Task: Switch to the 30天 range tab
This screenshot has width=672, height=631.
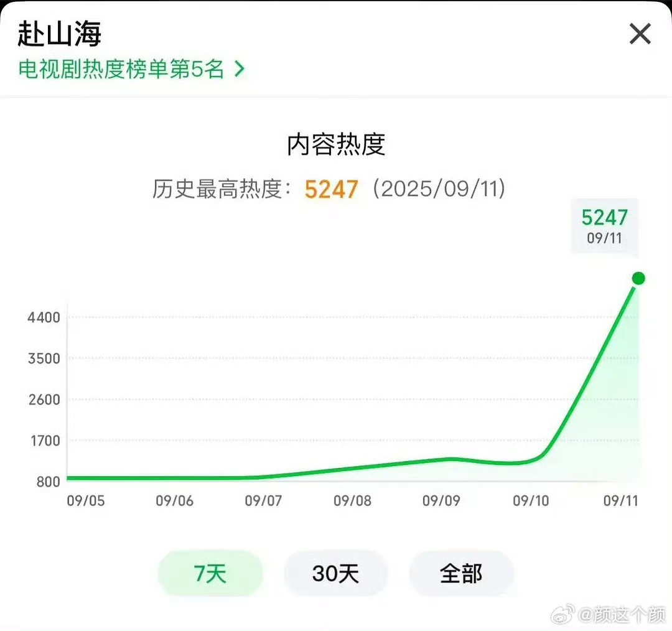Action: [x=335, y=573]
